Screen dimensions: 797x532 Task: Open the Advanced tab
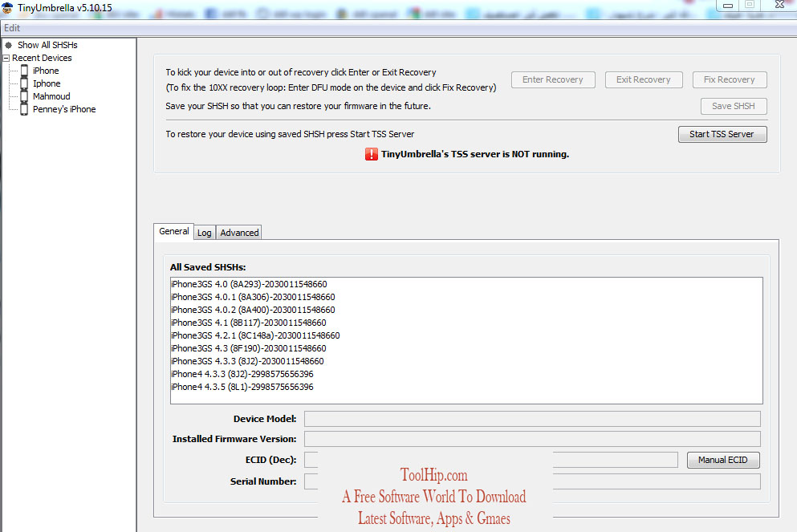click(239, 233)
